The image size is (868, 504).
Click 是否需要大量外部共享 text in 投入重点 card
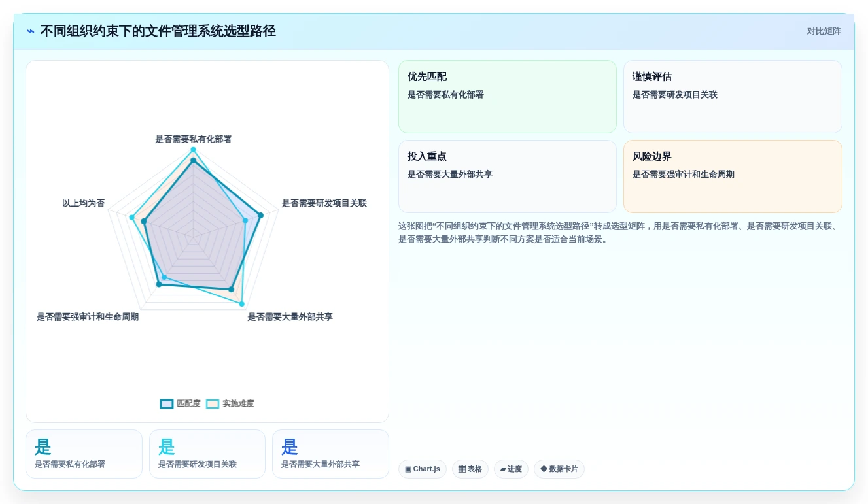(x=450, y=175)
